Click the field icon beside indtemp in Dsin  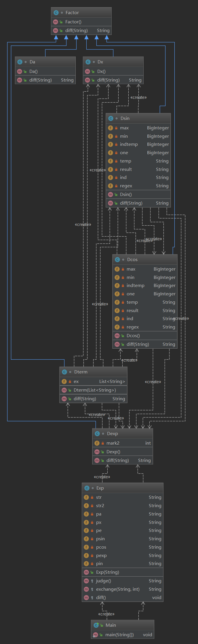[x=111, y=144]
